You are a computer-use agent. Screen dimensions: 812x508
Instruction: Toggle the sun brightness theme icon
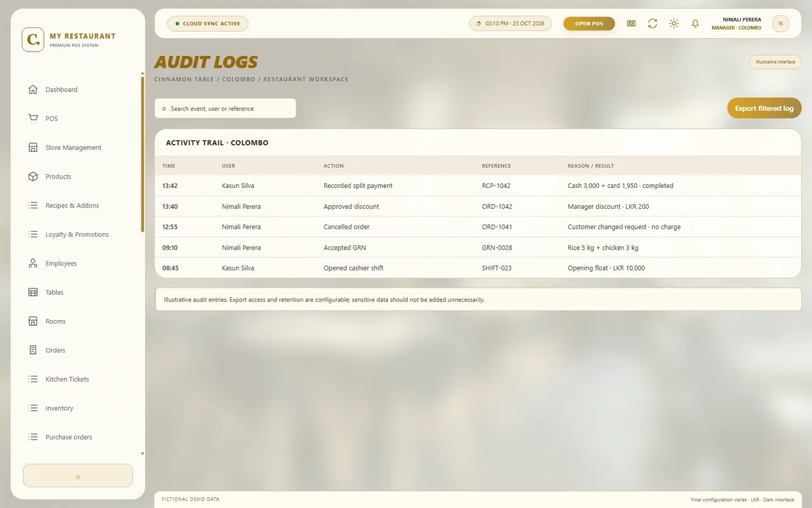pyautogui.click(x=674, y=23)
